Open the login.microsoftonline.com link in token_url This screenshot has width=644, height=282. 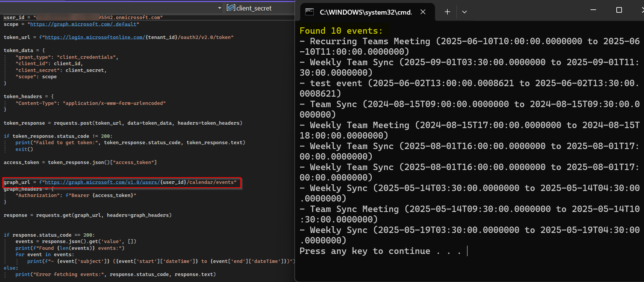[95, 37]
